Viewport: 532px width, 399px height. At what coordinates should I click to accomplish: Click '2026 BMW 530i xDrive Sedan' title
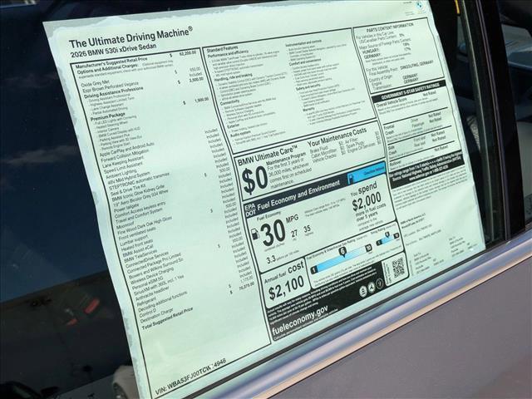coord(113,50)
